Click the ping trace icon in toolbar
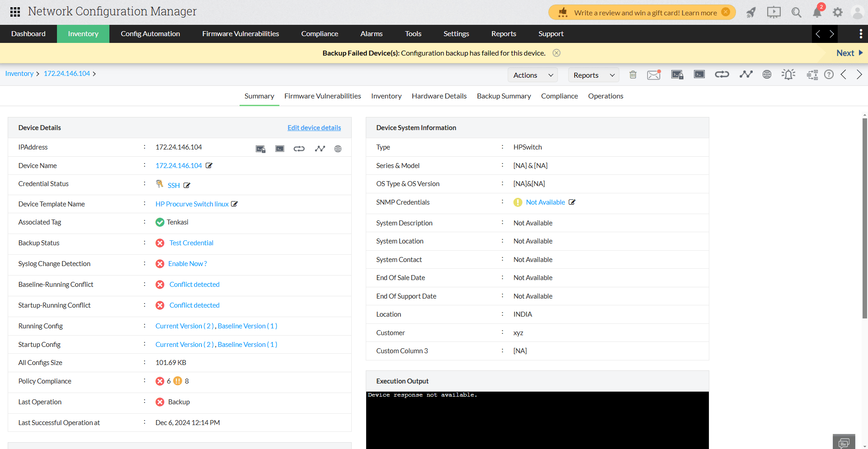Screen dimensions: 868x449 click(x=746, y=74)
